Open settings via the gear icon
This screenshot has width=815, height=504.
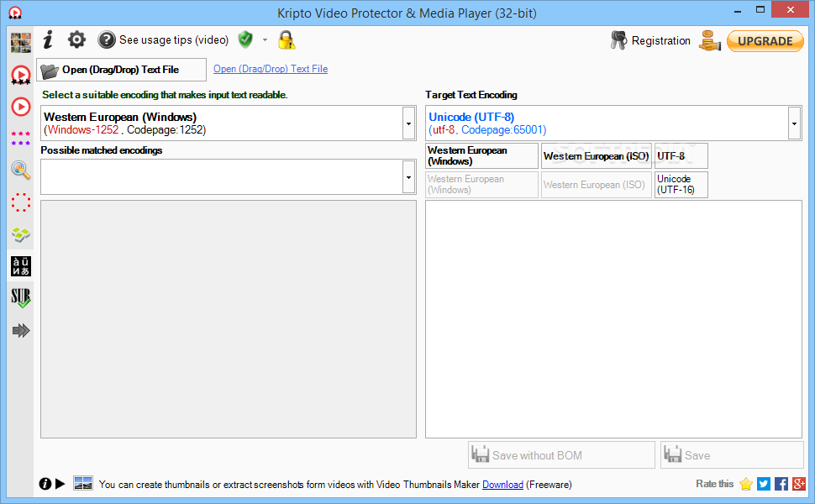click(x=77, y=39)
